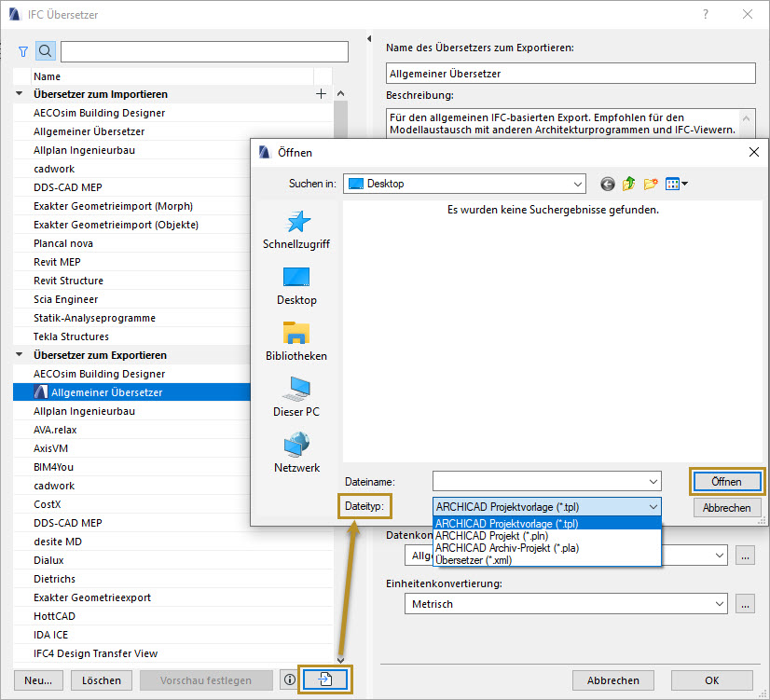
Task: Click the Name column header
Action: [x=172, y=76]
